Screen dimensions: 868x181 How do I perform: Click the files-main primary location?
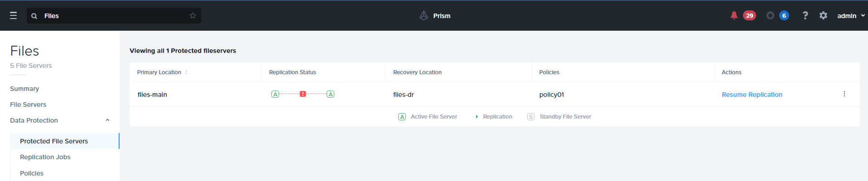click(152, 95)
